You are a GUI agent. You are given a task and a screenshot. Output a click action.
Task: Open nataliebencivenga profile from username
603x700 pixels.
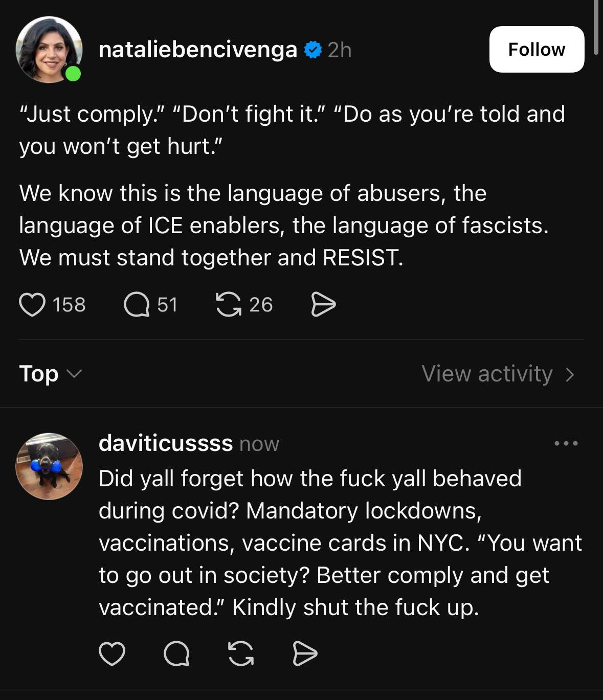coord(197,50)
